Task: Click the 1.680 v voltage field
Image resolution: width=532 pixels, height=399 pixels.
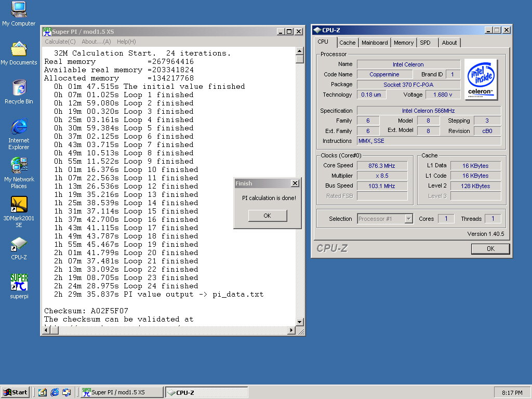Action: coord(443,95)
